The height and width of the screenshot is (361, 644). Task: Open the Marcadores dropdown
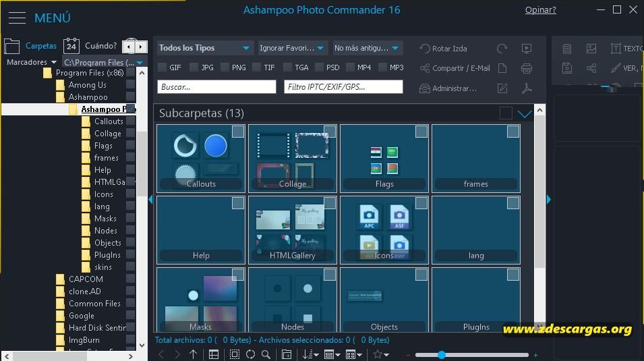(x=32, y=62)
